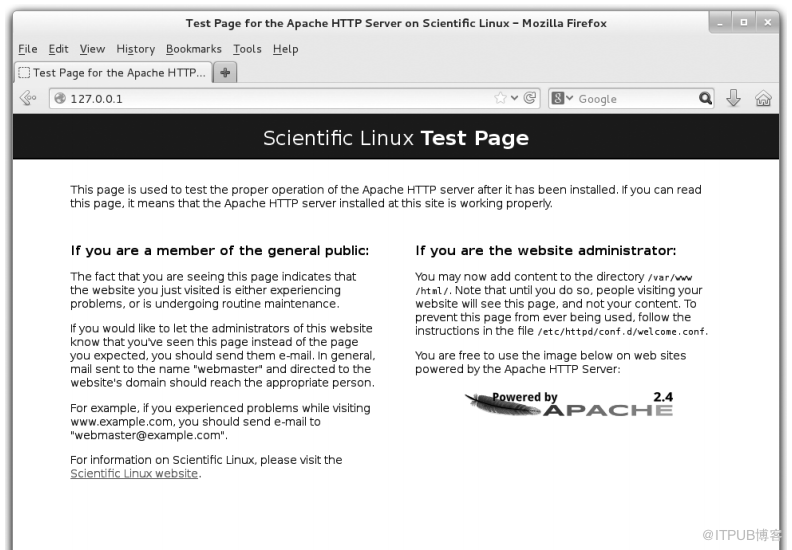Reload the page with the refresh icon
This screenshot has height=550, width=792.
529,97
